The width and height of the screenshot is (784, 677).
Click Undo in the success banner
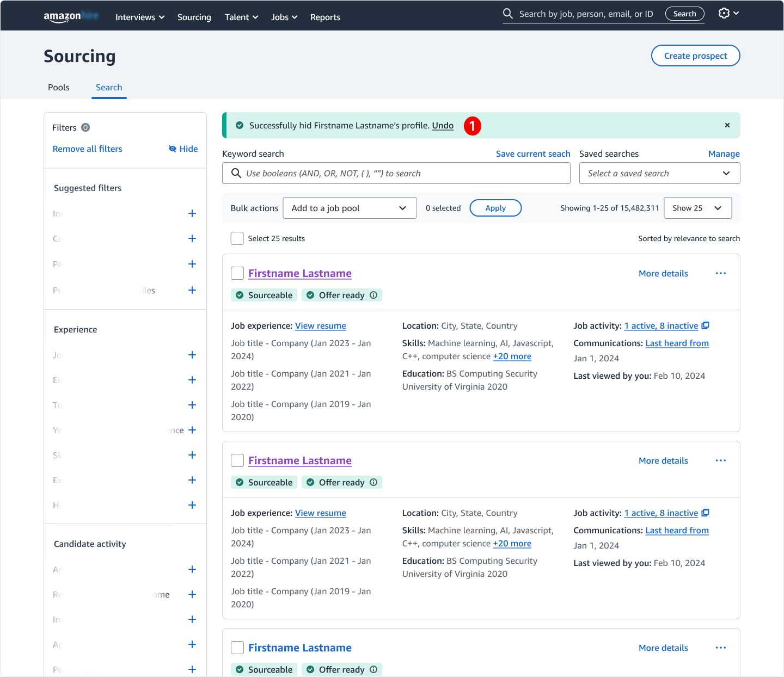[443, 125]
